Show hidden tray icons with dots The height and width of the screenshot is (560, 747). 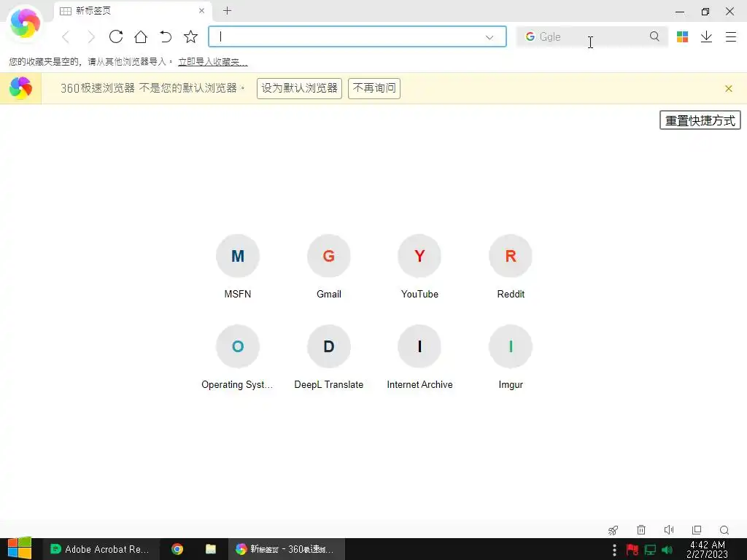[614, 550]
